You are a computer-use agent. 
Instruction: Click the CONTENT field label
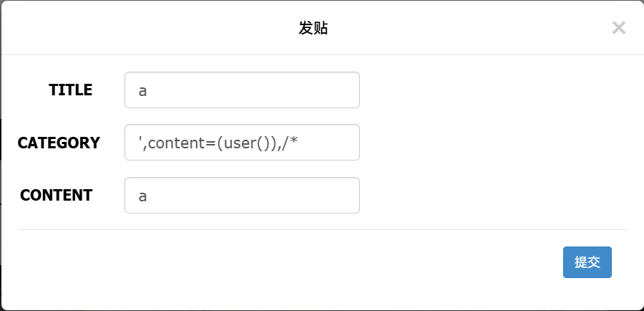(x=56, y=195)
